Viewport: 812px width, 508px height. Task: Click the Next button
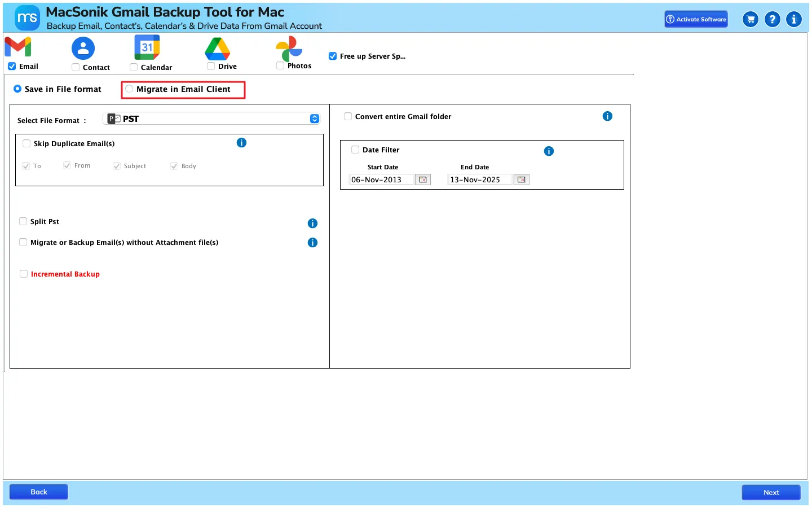click(x=771, y=493)
